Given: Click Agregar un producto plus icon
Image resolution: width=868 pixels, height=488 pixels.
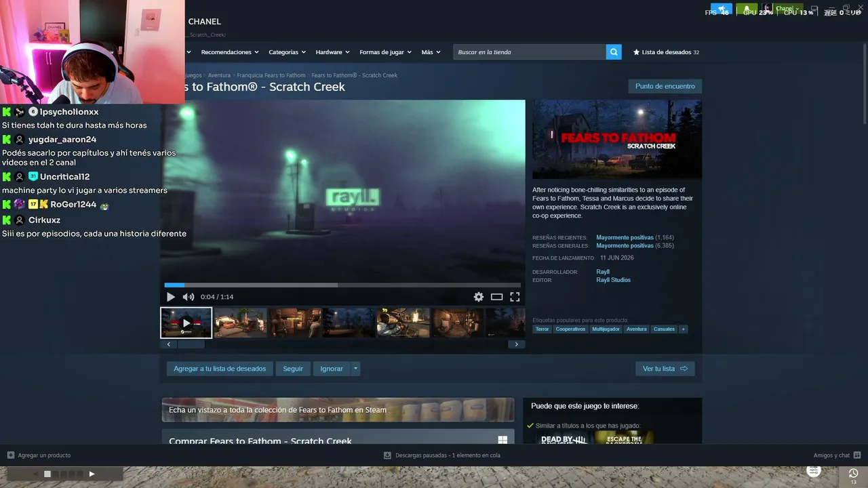Looking at the screenshot, I should pyautogui.click(x=11, y=455).
